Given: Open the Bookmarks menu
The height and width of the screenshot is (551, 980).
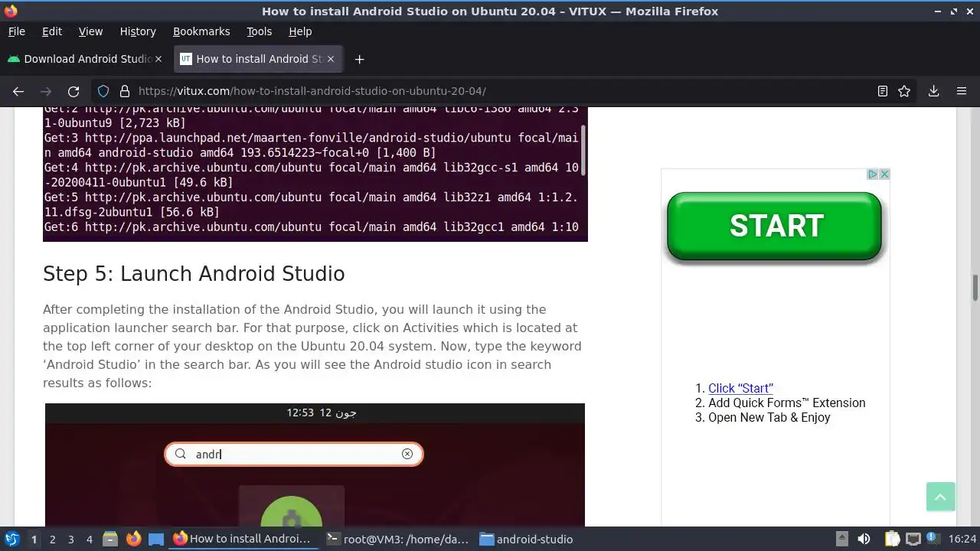Looking at the screenshot, I should point(201,31).
